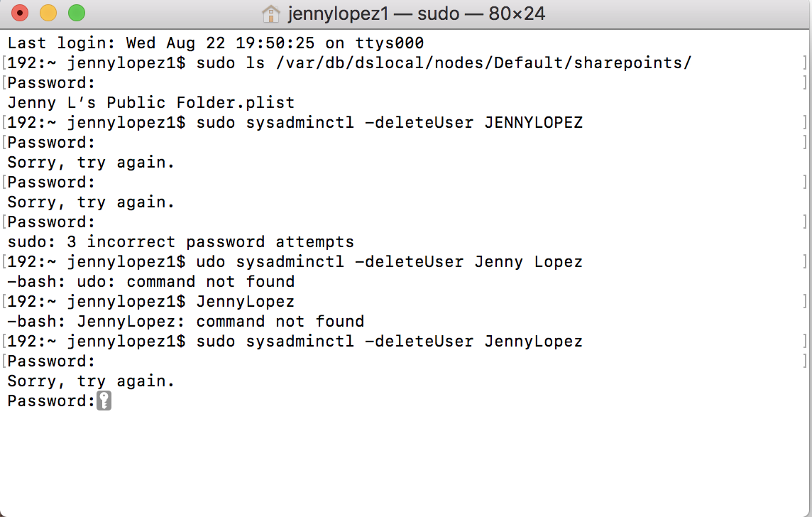Click the window title "jennylopez1 — sudo — 80×24"
Image resolution: width=812 pixels, height=517 pixels.
point(416,13)
